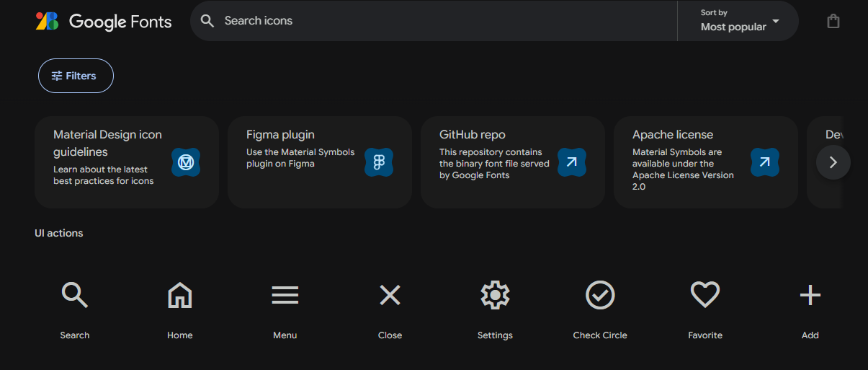Click 'This repository contains the binary font' text
The height and width of the screenshot is (370, 868).
(494, 164)
